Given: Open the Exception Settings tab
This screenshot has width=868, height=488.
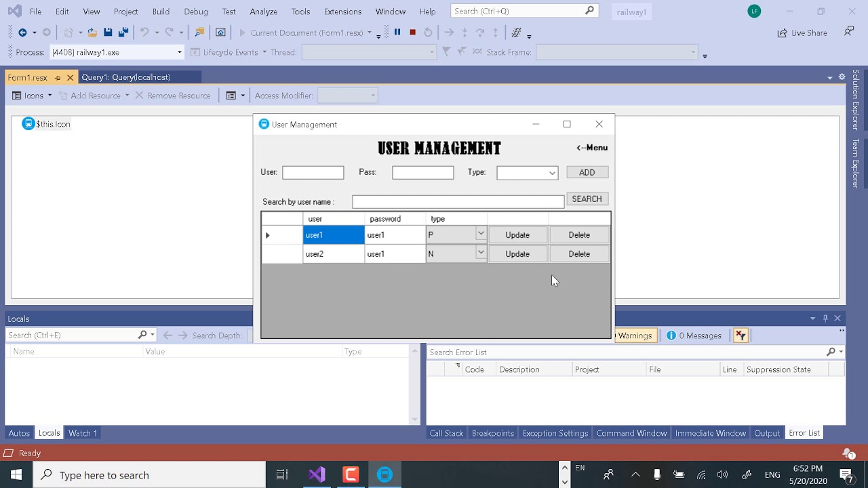Looking at the screenshot, I should point(555,433).
